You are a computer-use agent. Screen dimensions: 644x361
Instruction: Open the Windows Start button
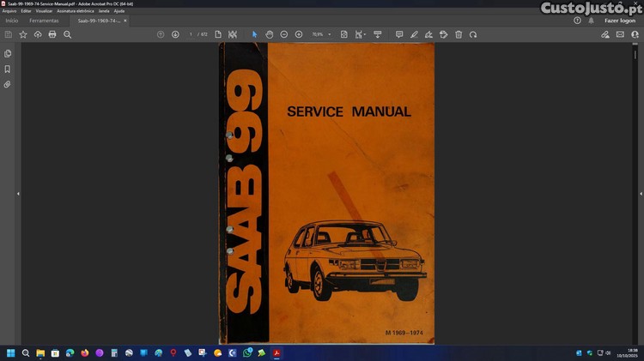pyautogui.click(x=11, y=352)
